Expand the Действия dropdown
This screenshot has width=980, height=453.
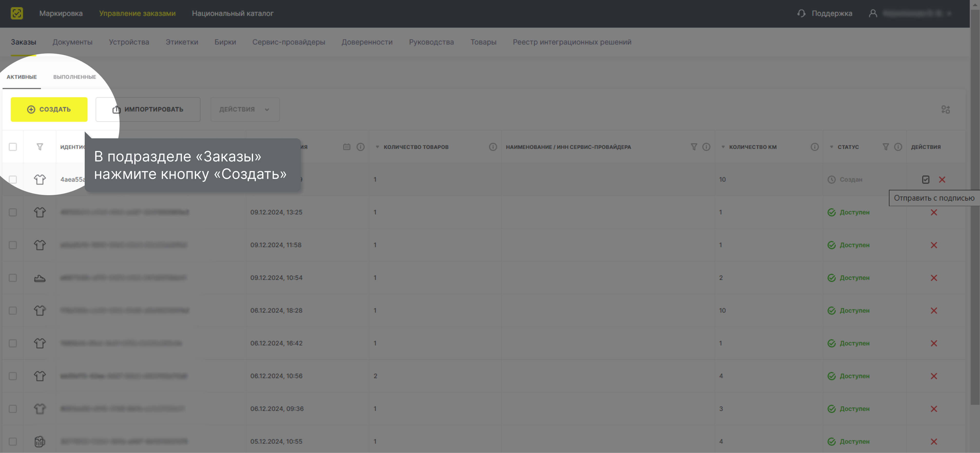245,110
